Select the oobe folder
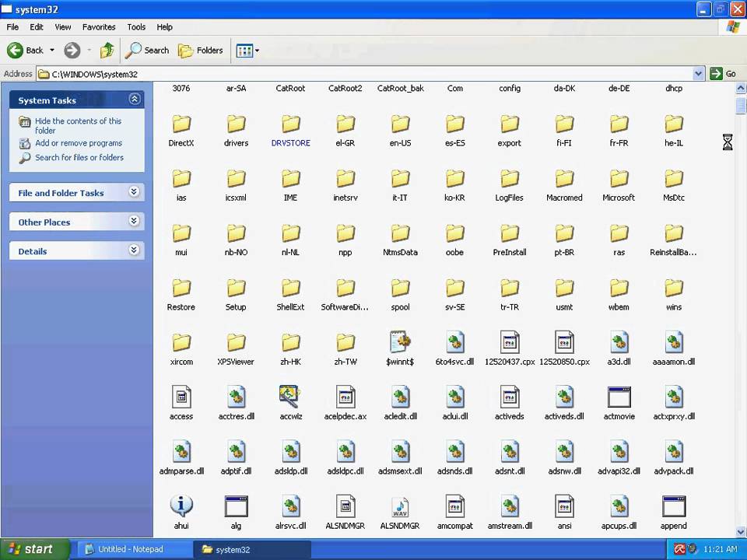The height and width of the screenshot is (560, 747). [x=455, y=240]
